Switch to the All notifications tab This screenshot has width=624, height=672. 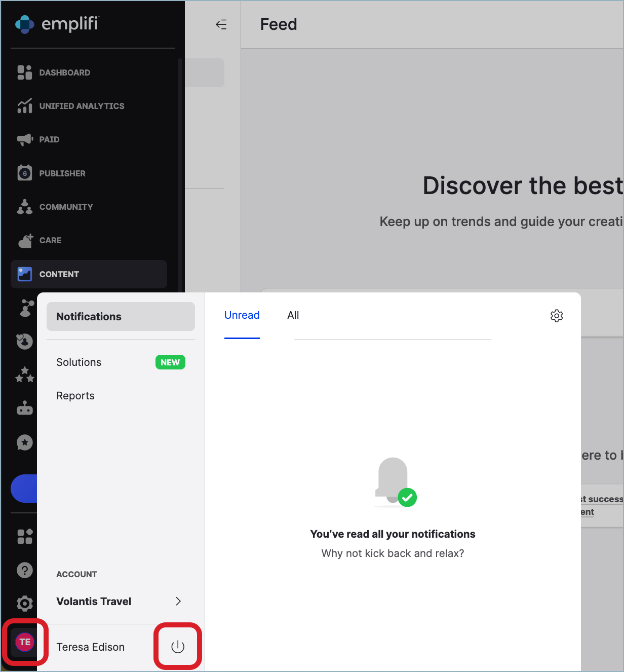293,315
